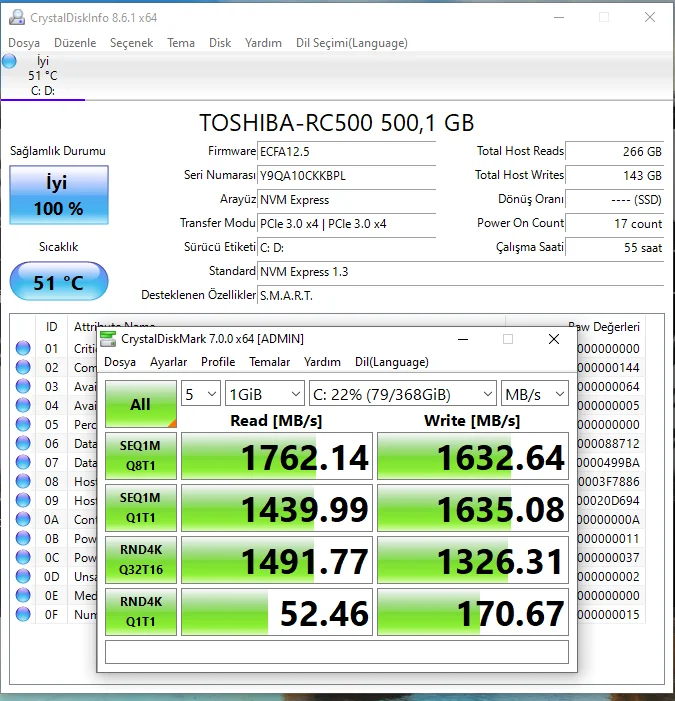Screen dimensions: 675x701
Task: Open Dosya menu in CrystalDiskInfo
Action: (x=24, y=43)
